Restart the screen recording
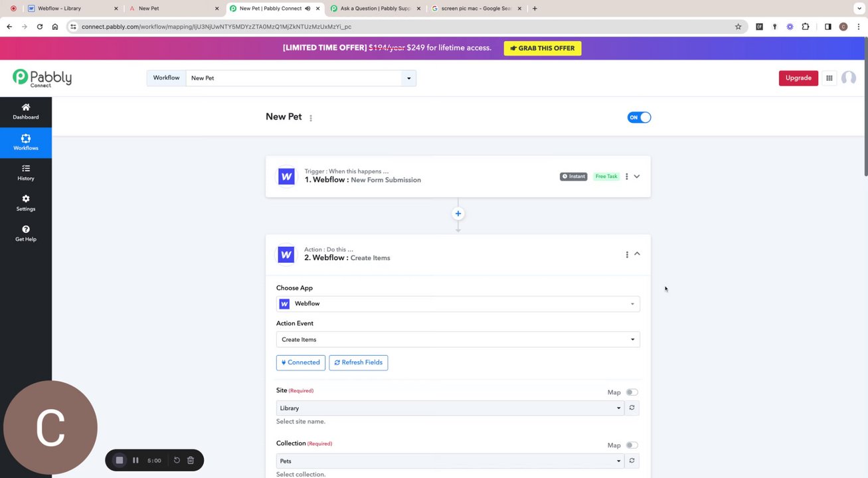The image size is (868, 478). 177,460
